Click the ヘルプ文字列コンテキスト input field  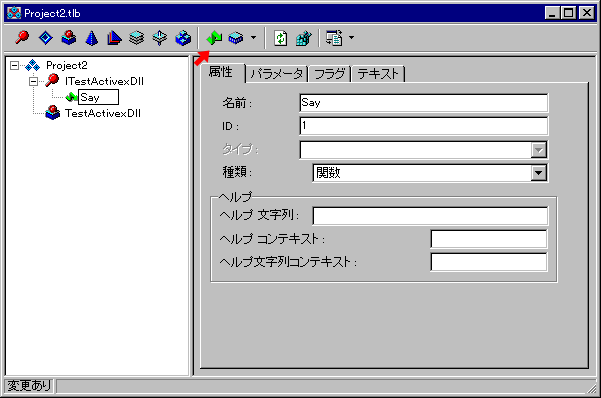coord(489,262)
